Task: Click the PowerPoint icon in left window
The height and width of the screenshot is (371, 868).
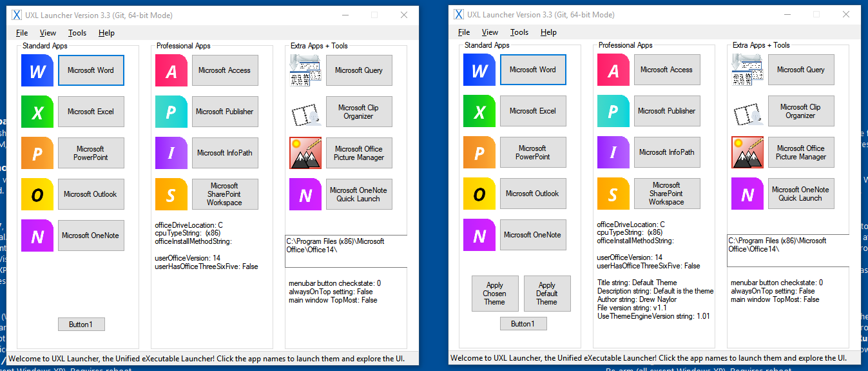Action: point(37,153)
